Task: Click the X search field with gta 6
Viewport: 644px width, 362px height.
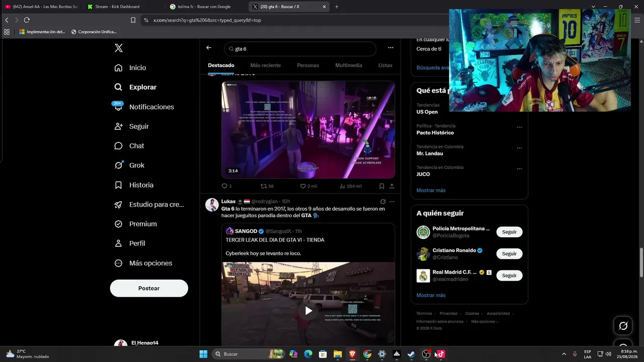Action: point(300,49)
